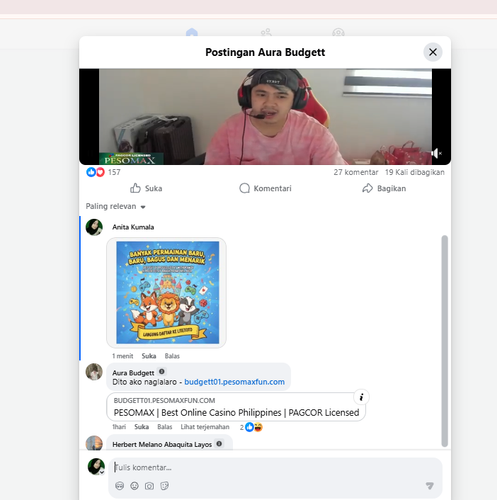Open the Friends icon in top navigation
Viewport: 497px width, 500px height.
266,33
